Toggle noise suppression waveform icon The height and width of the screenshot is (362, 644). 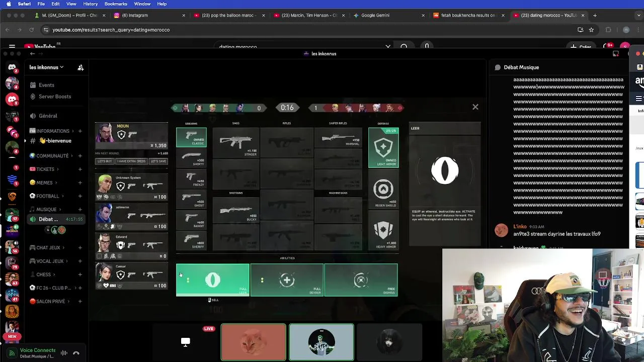(x=64, y=353)
